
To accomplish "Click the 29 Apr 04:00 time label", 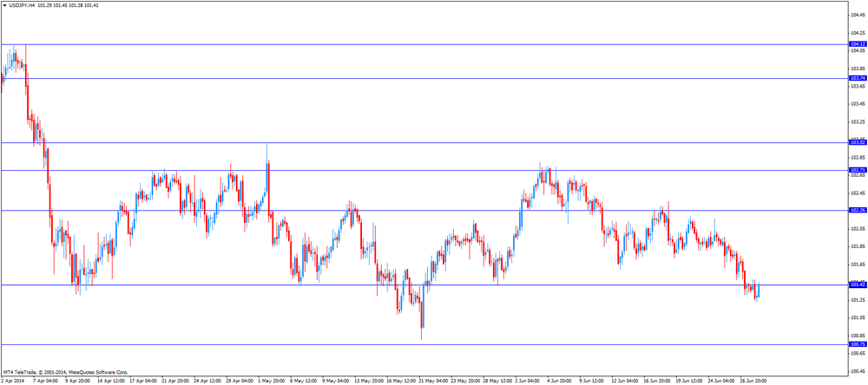I will click(x=240, y=382).
